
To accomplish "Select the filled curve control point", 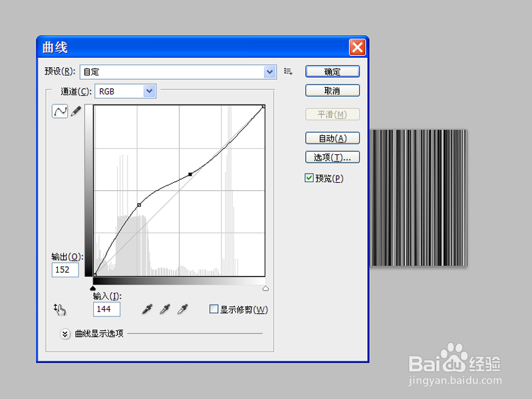I will click(x=190, y=174).
